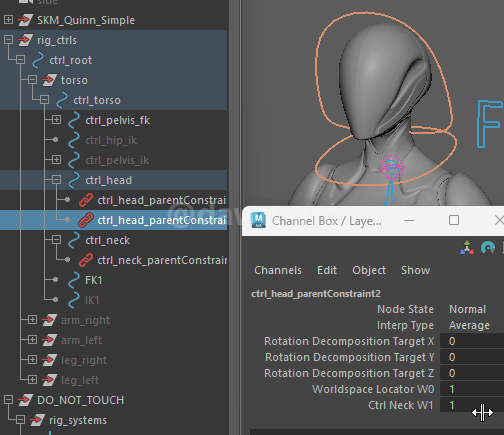504x435 pixels.
Task: Click the rig_ctrls transform icon
Action: [x=26, y=40]
